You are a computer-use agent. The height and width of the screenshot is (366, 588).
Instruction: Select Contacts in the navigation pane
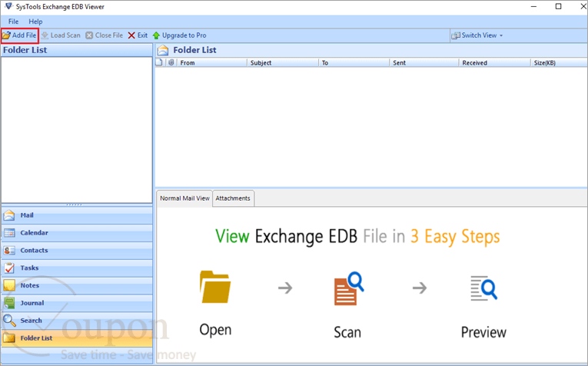77,251
